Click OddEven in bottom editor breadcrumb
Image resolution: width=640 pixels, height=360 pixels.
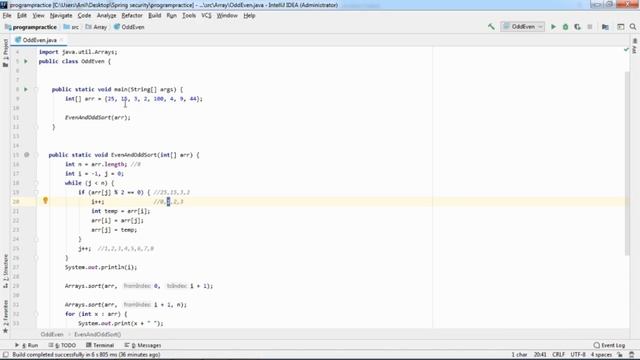[52, 334]
